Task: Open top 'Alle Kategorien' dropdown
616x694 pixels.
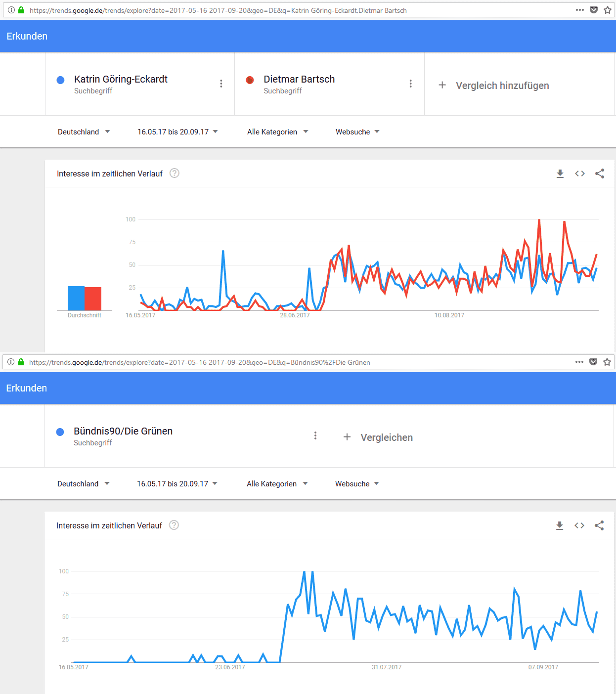Action: (277, 132)
